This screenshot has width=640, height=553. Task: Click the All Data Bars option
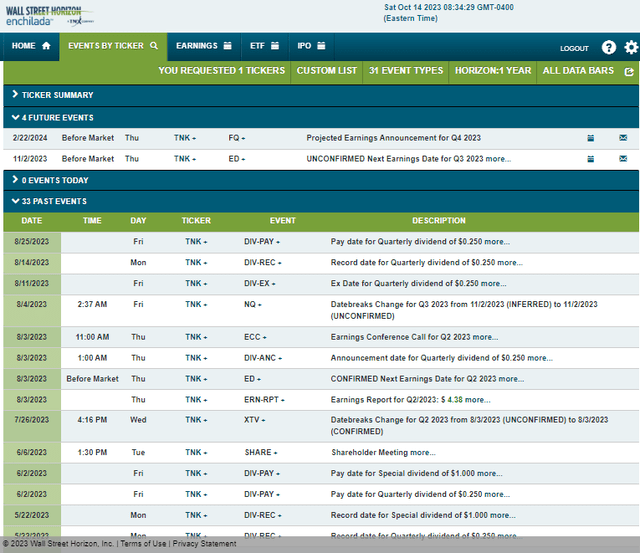point(578,71)
